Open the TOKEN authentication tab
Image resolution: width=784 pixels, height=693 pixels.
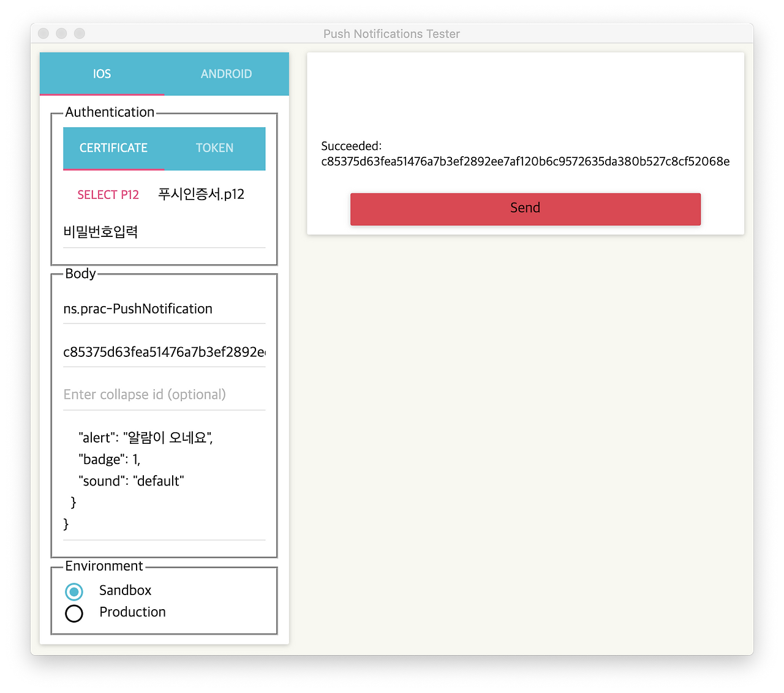pos(214,148)
